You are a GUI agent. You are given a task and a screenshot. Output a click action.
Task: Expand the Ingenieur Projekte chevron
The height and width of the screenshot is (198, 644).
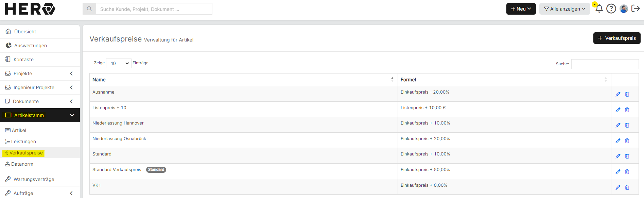coord(71,87)
